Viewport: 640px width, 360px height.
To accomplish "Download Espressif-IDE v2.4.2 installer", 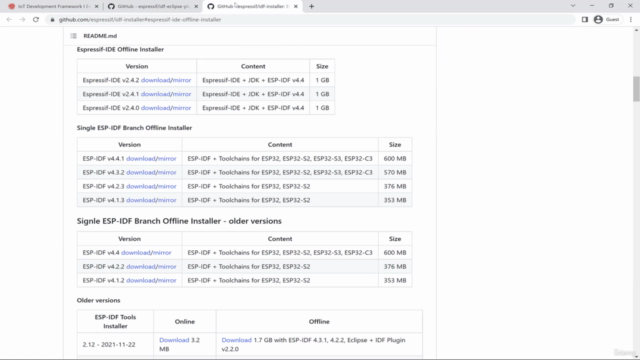I will point(156,80).
